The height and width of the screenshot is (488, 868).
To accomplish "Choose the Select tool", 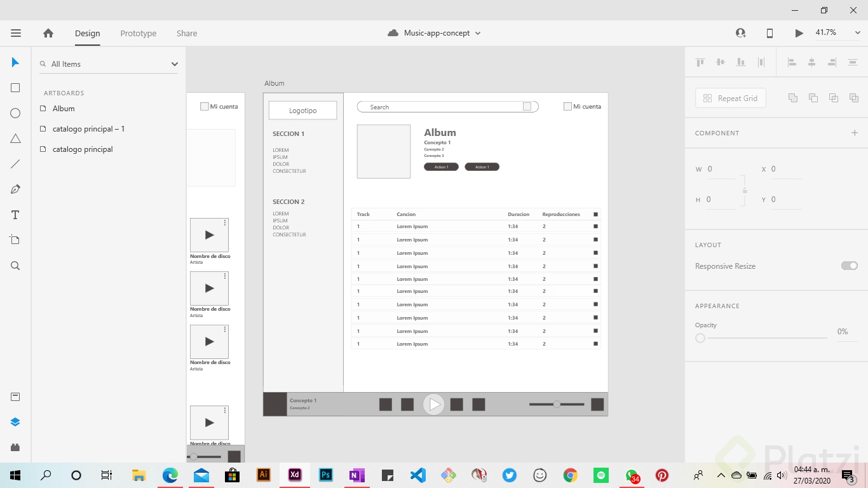I will tap(15, 62).
